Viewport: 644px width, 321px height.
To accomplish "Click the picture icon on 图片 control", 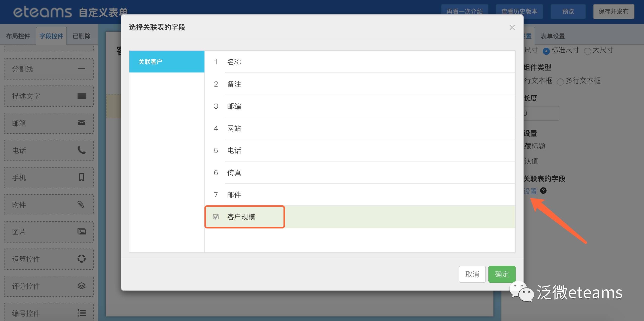I will 81,231.
